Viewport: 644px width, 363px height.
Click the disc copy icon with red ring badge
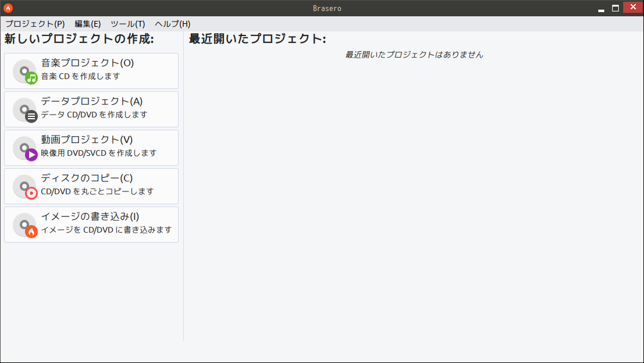(25, 187)
